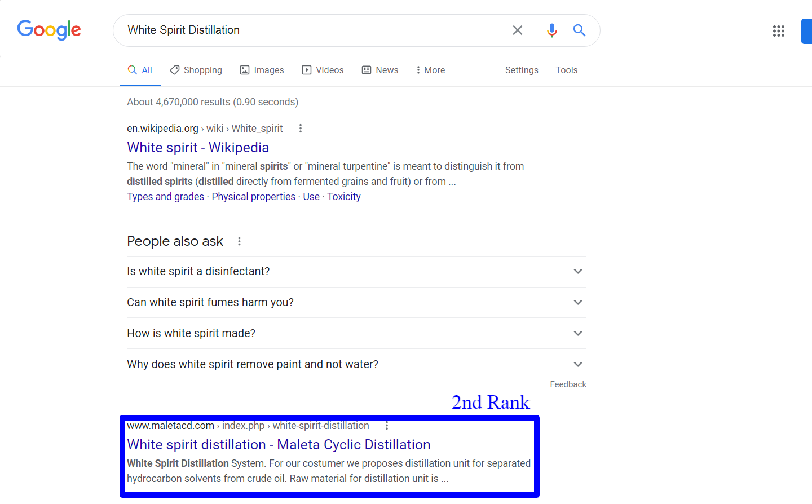Viewport: 812px width, 504px height.
Task: Submit search with the magnifier icon
Action: (x=579, y=30)
